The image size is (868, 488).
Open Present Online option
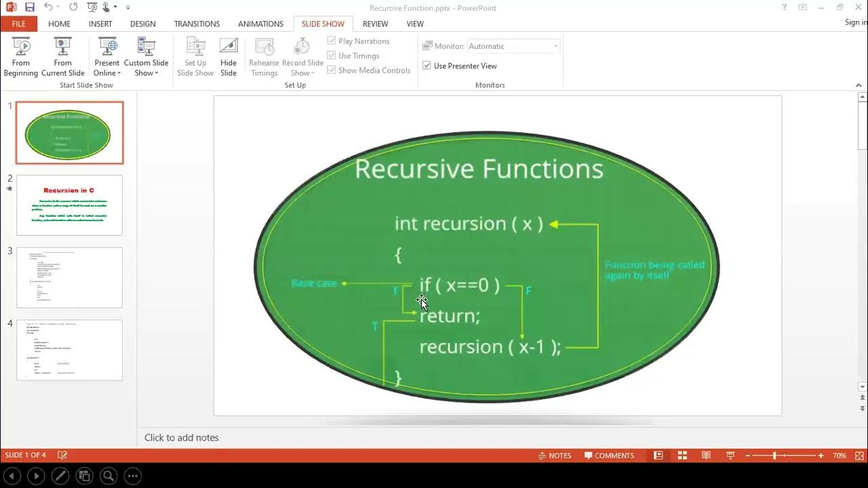coord(107,57)
